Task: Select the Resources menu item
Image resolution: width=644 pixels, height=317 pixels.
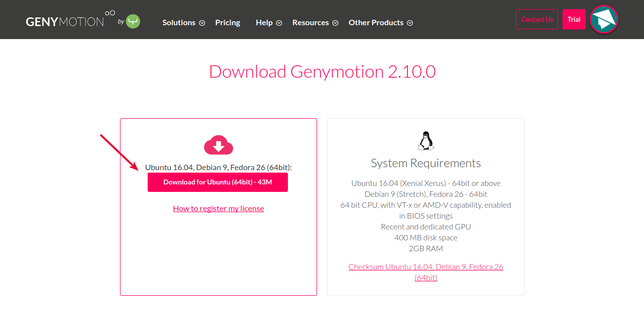Action: pos(310,22)
